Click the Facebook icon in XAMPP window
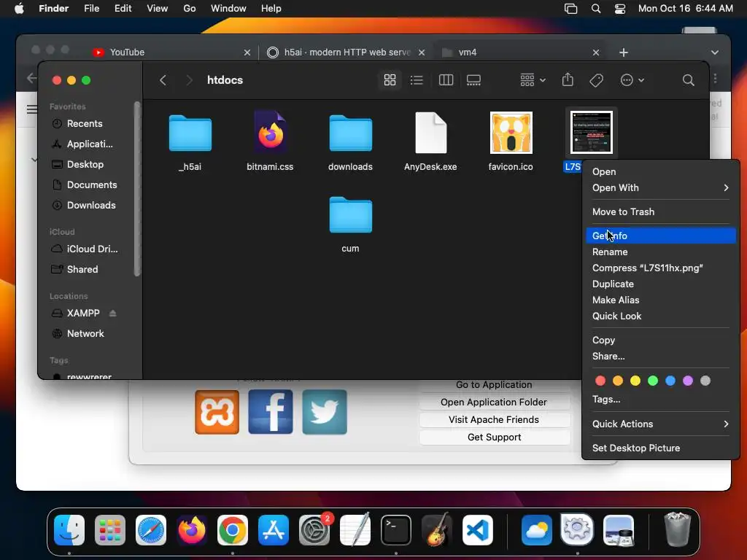This screenshot has width=747, height=560. pyautogui.click(x=271, y=412)
